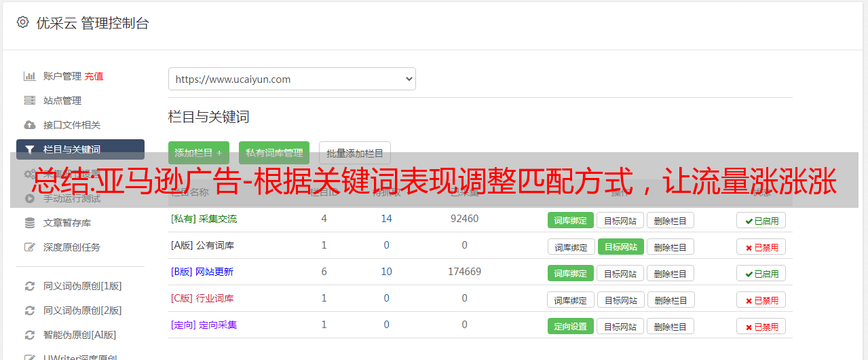The image size is (868, 360).
Task: Click 目标网站 for 行业词库 row
Action: point(620,300)
